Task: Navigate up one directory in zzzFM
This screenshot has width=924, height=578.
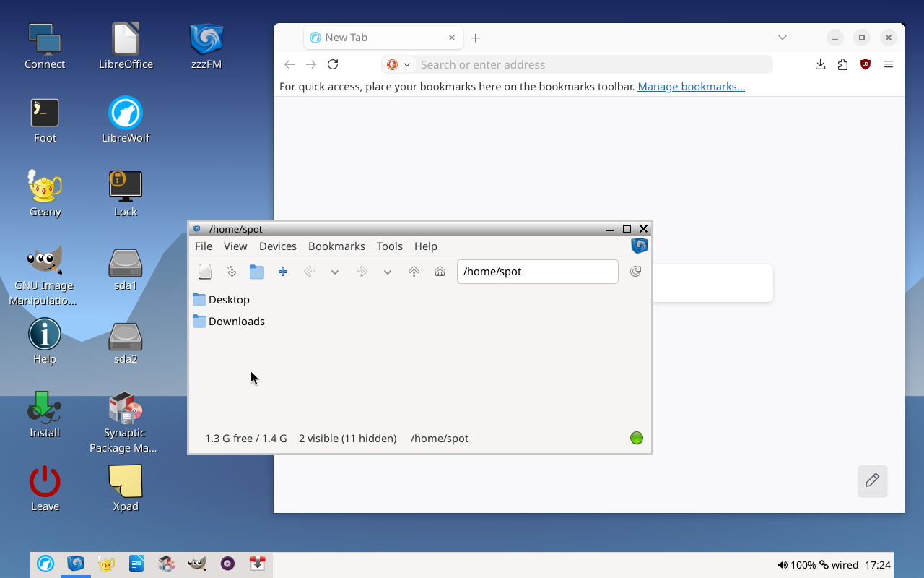Action: pyautogui.click(x=414, y=272)
